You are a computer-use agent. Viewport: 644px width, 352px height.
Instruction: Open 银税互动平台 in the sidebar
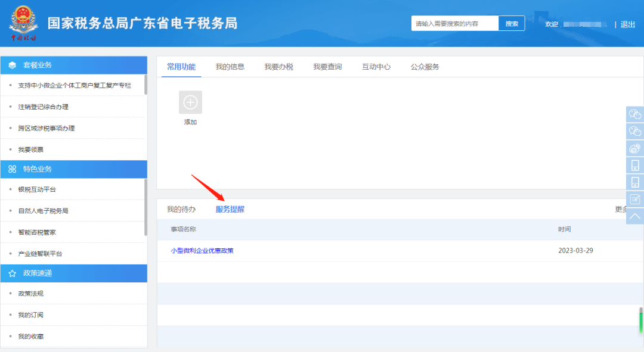point(37,189)
